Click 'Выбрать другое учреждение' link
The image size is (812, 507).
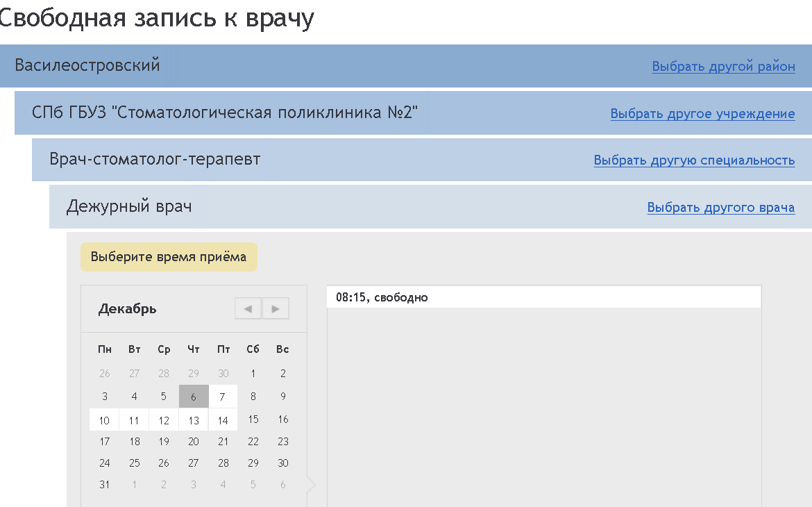tap(702, 113)
